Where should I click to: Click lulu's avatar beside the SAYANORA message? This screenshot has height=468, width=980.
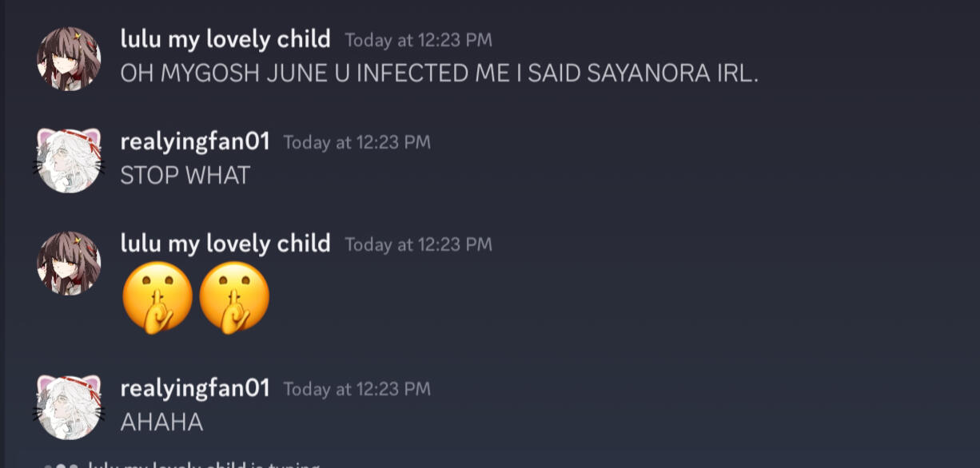point(69,58)
